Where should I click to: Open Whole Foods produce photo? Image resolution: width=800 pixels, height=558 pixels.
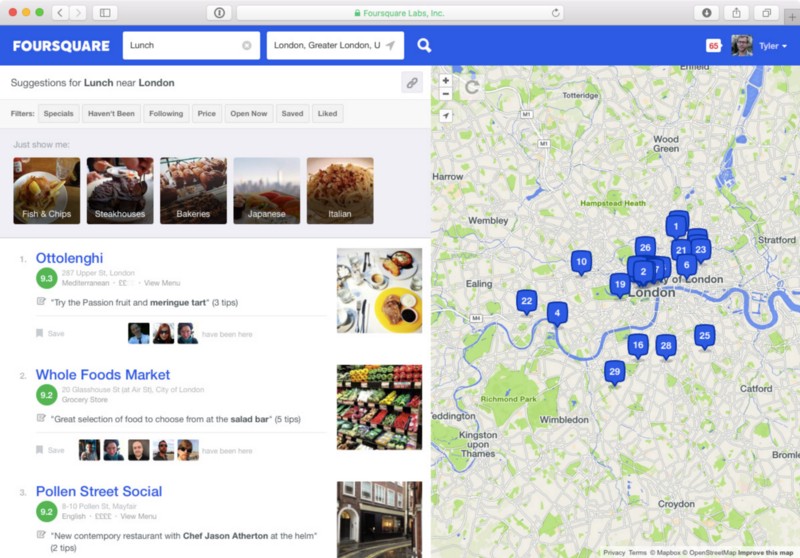(x=379, y=407)
